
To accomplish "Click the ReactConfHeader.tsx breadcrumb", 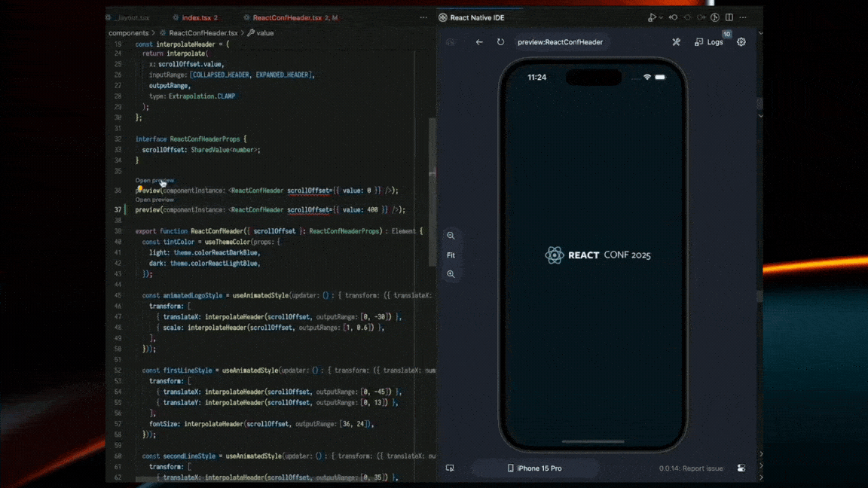I will click(203, 33).
